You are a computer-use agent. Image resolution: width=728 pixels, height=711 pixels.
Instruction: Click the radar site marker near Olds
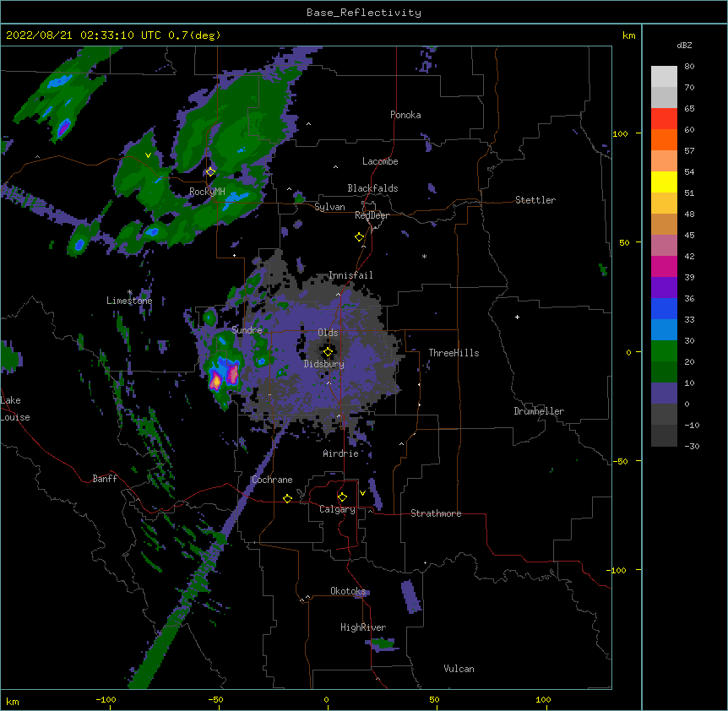coord(328,352)
